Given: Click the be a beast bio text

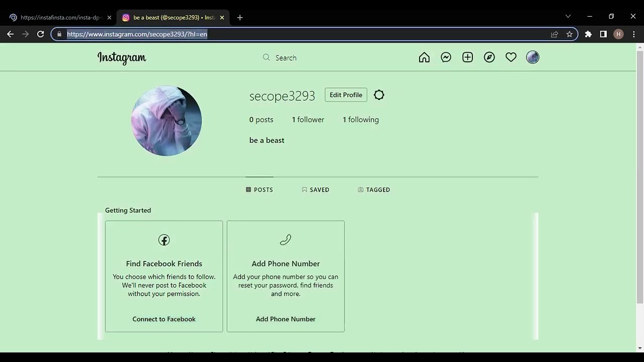Looking at the screenshot, I should 267,140.
